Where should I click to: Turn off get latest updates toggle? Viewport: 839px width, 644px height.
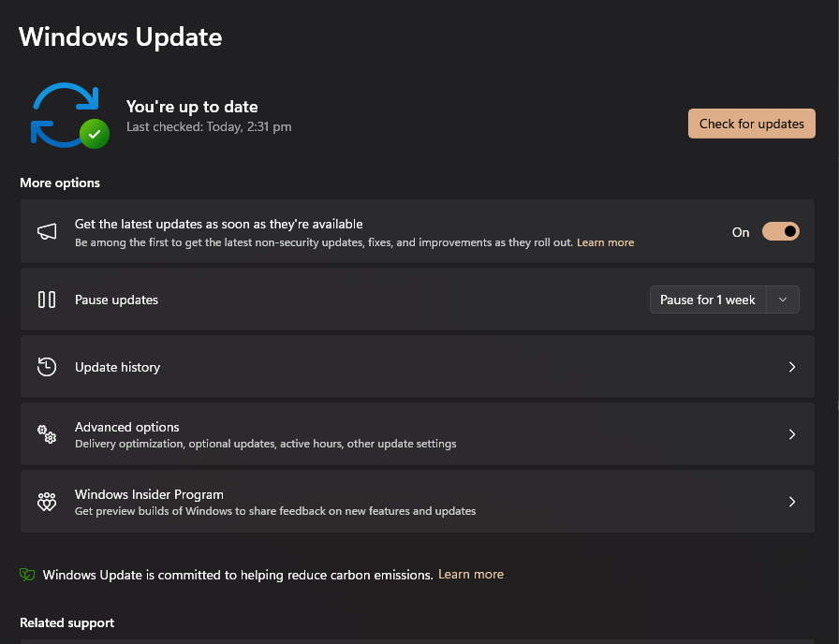click(x=780, y=232)
